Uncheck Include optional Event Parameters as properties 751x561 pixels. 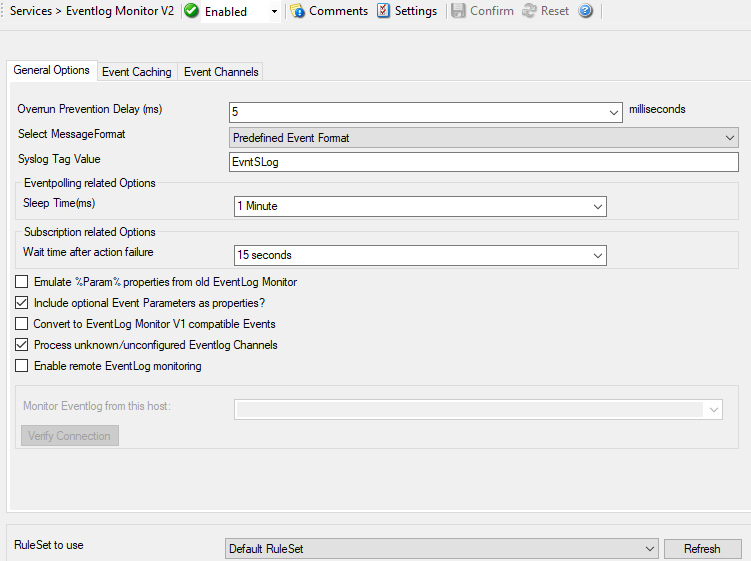coord(22,303)
